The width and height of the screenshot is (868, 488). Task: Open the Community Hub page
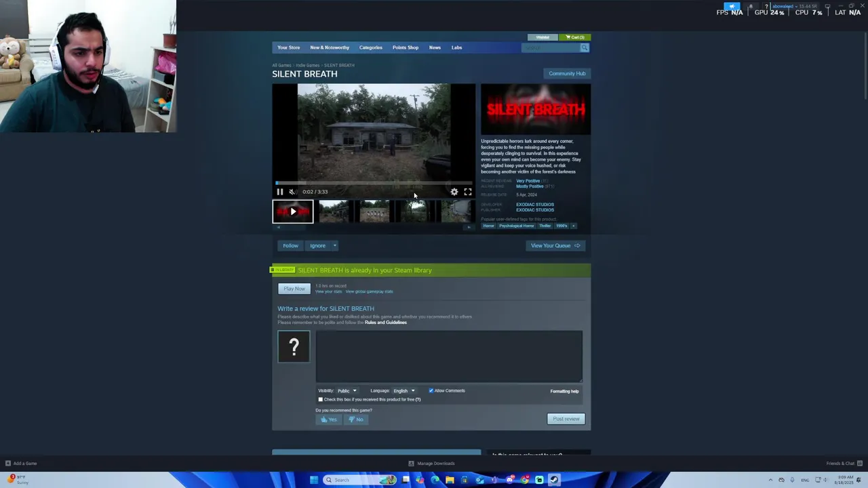pos(567,73)
